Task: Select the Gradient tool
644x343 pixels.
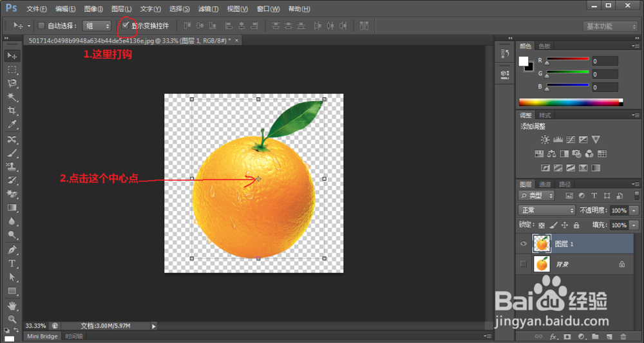Action: click(x=12, y=207)
